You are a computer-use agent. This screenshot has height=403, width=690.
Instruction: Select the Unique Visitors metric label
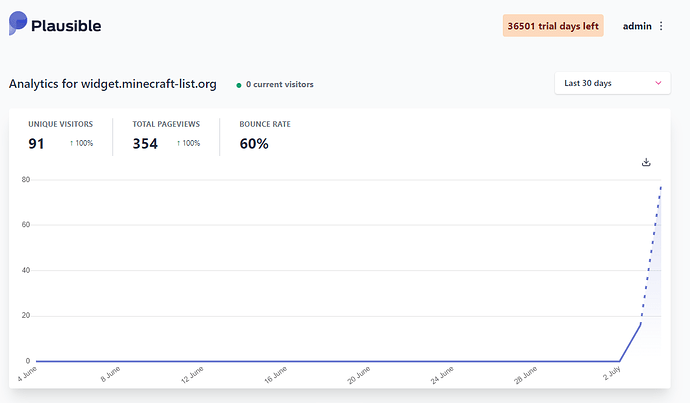click(60, 124)
